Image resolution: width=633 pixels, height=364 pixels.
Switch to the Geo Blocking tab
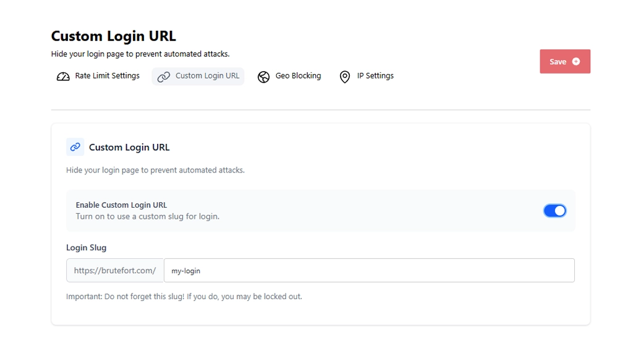point(289,76)
